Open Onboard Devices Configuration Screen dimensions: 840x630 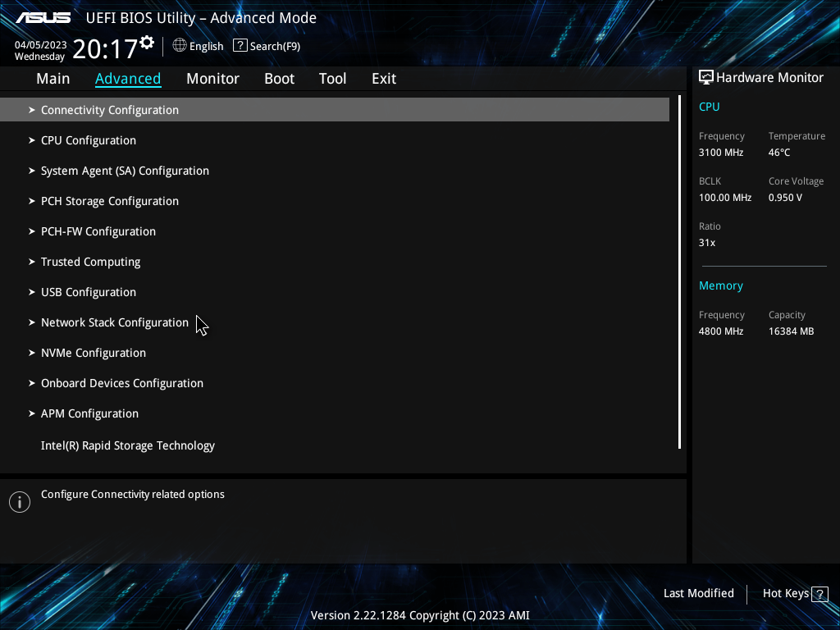point(121,382)
